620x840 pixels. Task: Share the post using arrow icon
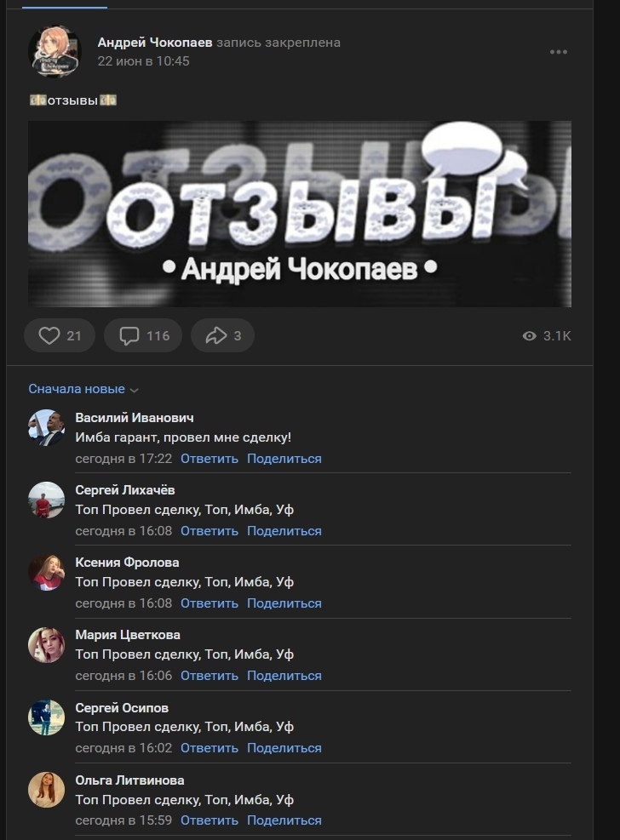click(x=222, y=336)
